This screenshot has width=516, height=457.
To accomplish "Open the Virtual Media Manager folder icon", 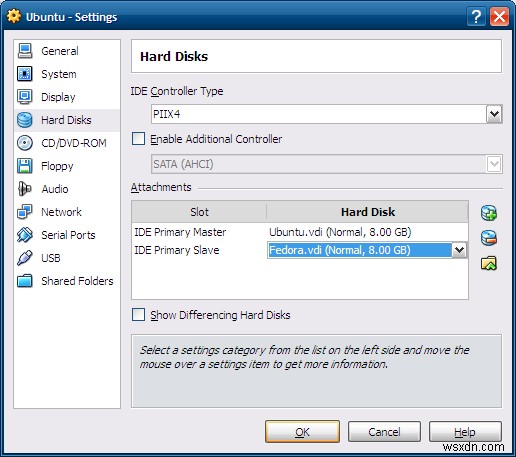I will click(489, 263).
